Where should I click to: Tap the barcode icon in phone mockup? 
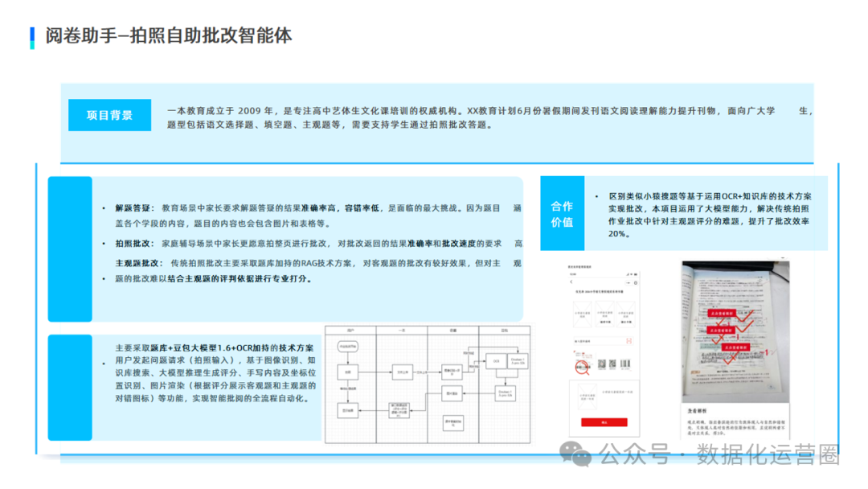[625, 364]
